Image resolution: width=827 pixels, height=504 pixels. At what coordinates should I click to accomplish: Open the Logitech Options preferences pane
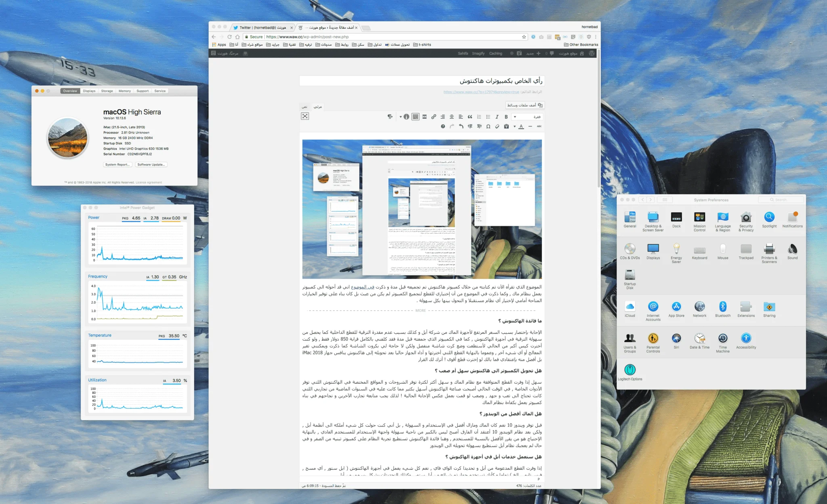coord(630,372)
